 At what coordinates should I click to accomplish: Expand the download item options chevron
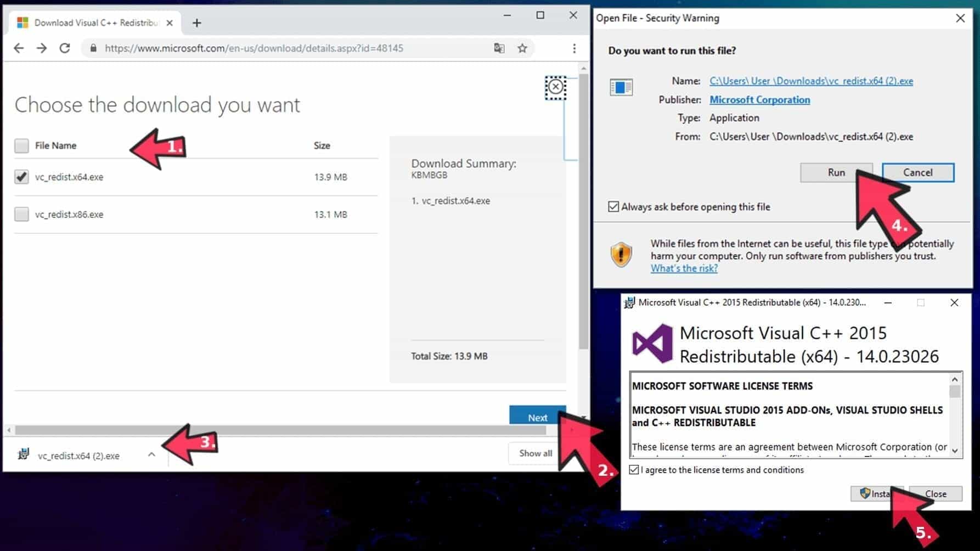[151, 455]
